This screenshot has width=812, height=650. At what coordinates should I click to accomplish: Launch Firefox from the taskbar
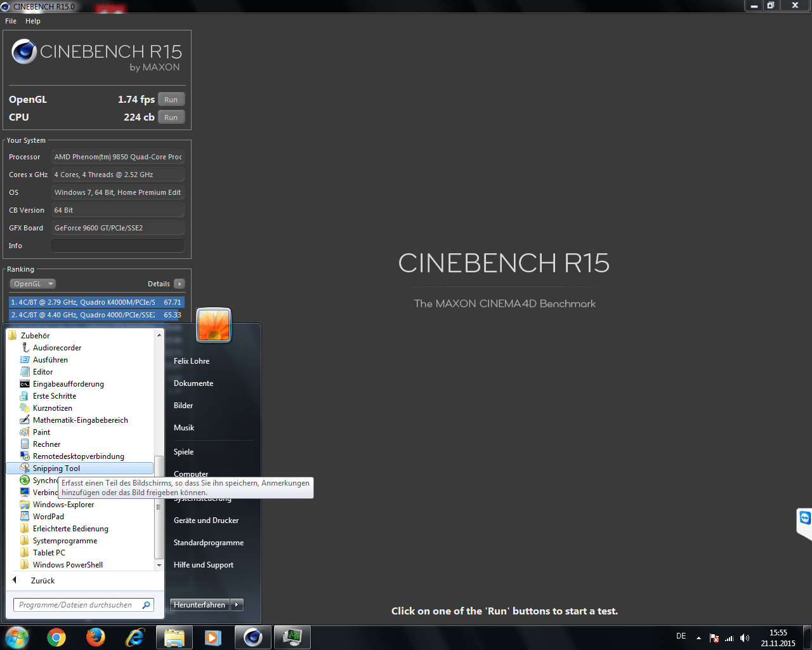tap(96, 637)
